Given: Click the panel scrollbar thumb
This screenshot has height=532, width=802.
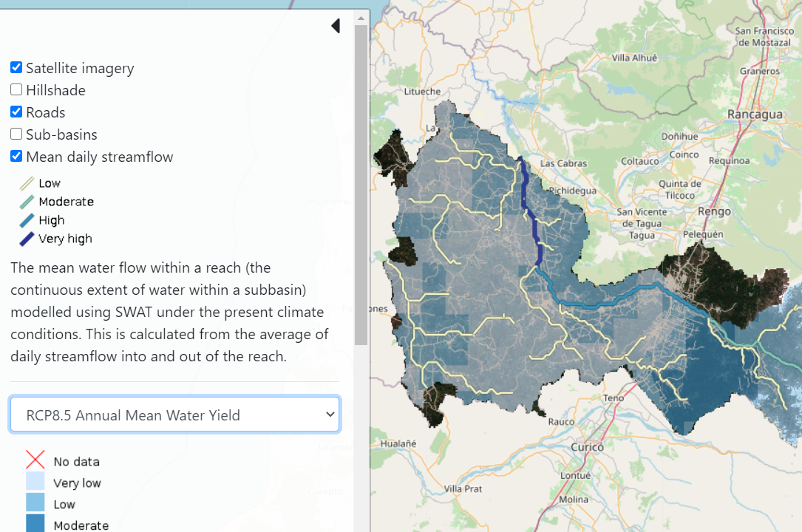Looking at the screenshot, I should pos(361,185).
